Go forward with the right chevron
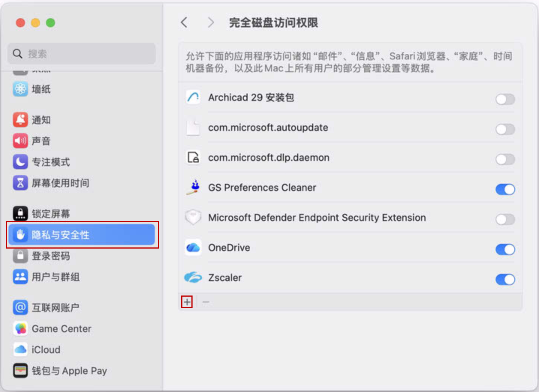This screenshot has height=392, width=539. (211, 23)
